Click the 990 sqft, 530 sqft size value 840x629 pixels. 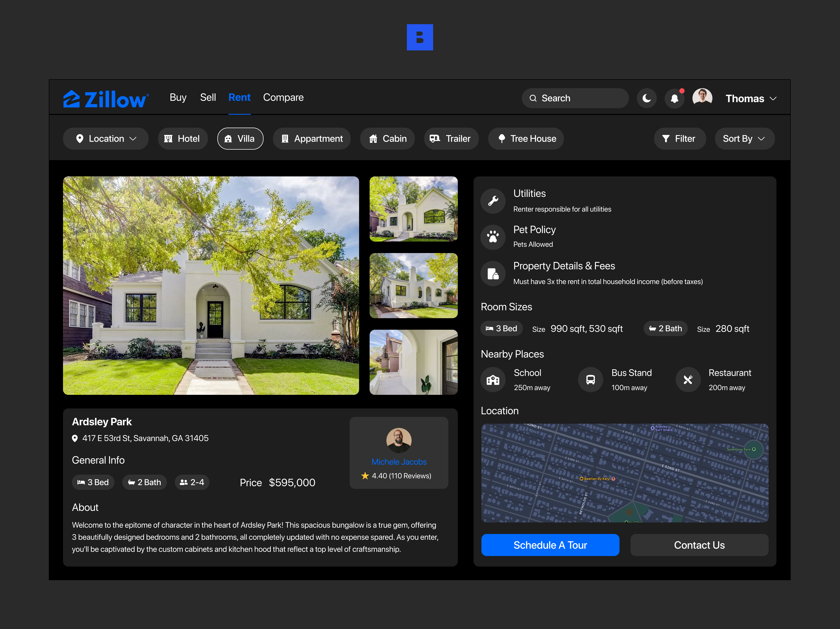(x=587, y=329)
